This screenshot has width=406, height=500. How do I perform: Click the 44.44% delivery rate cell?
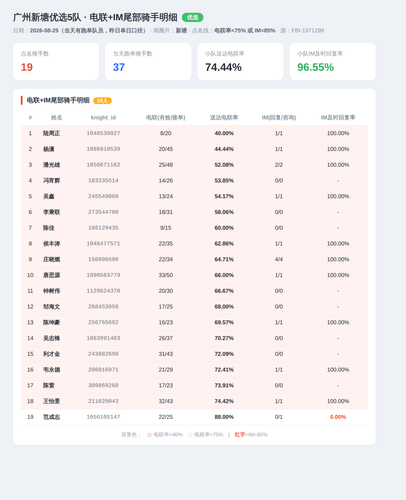(224, 149)
